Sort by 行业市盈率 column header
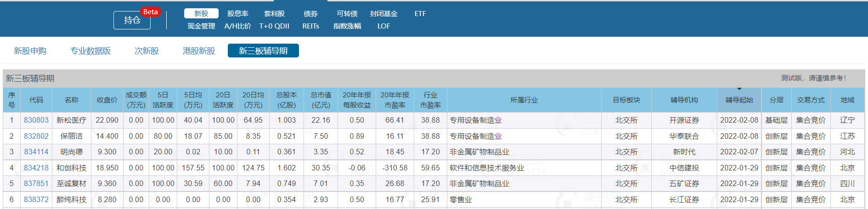The height and width of the screenshot is (209, 868). coord(430,100)
